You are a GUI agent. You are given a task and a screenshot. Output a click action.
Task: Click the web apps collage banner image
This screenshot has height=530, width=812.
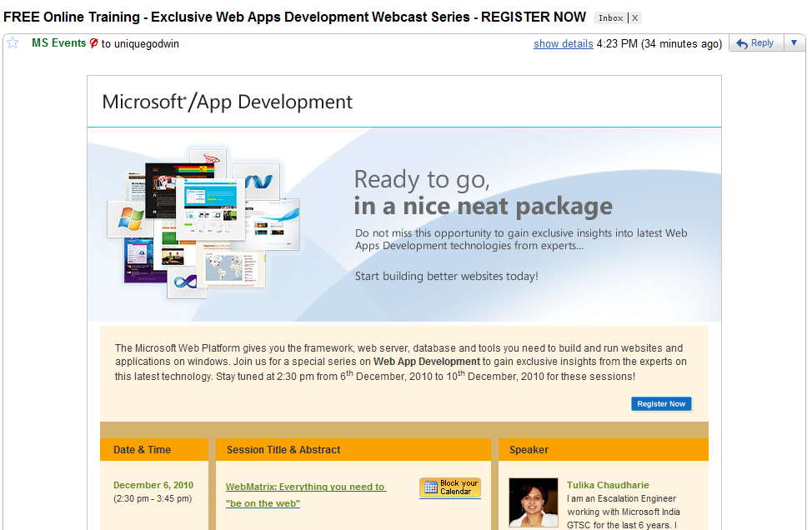[203, 222]
